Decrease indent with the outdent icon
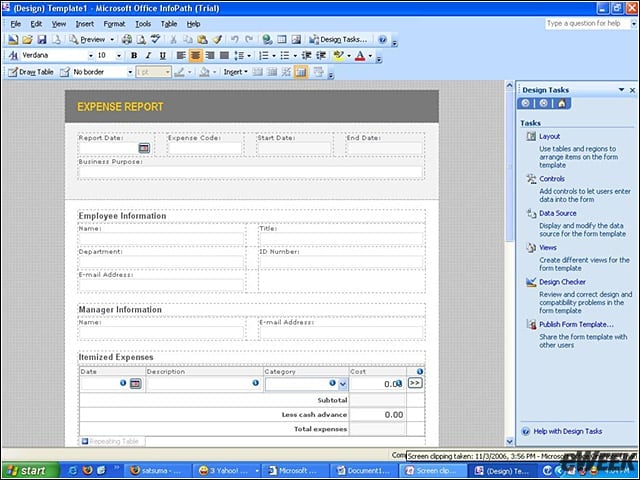640x480 pixels. point(306,56)
